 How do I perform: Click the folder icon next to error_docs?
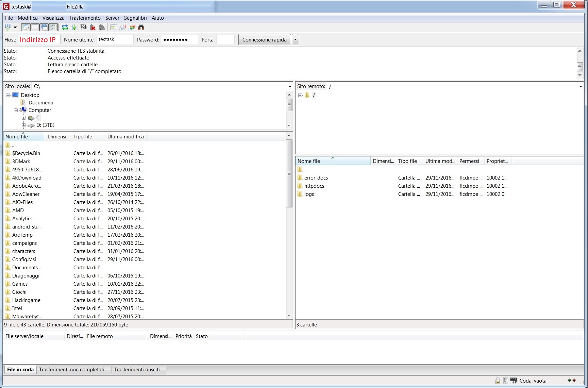(x=300, y=178)
